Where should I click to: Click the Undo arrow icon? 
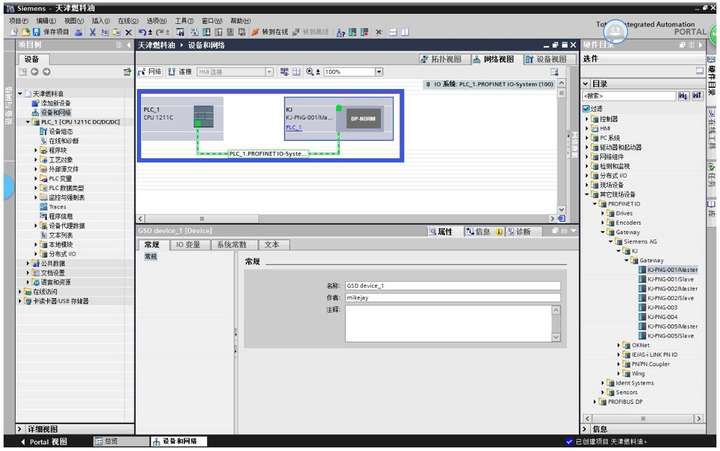pos(143,32)
